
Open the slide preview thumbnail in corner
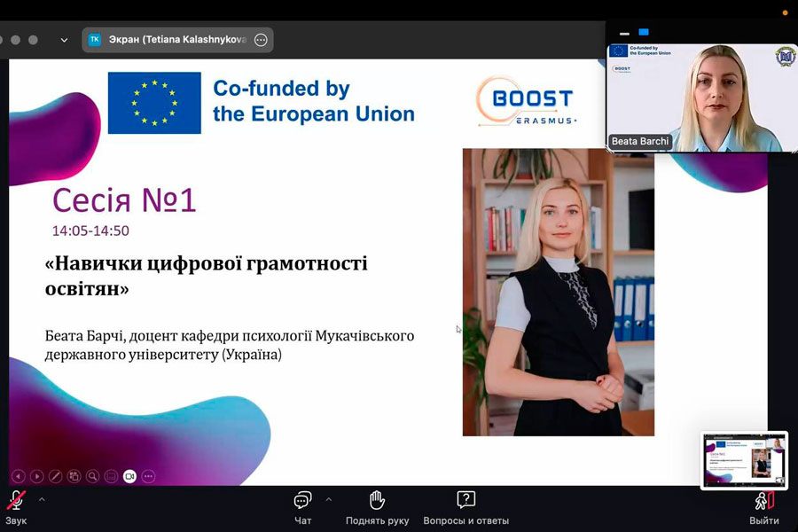745,461
